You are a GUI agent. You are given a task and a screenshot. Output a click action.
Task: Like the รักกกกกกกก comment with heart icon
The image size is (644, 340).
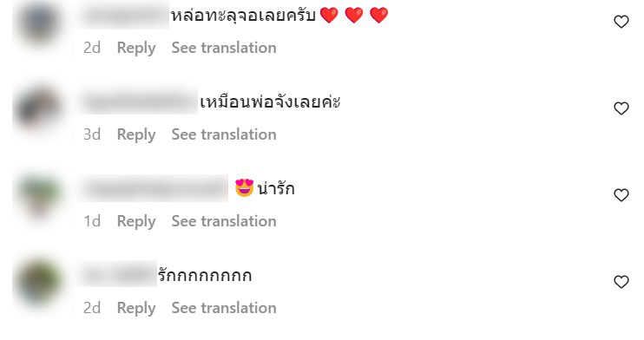pyautogui.click(x=621, y=282)
